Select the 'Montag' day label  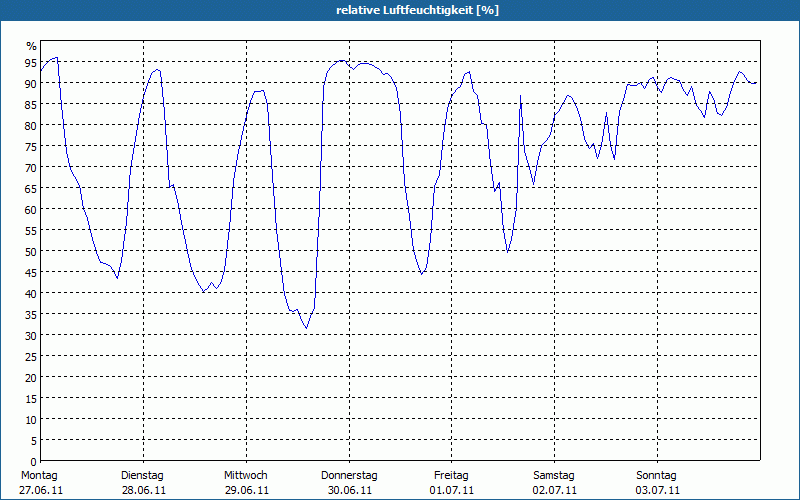click(x=39, y=476)
